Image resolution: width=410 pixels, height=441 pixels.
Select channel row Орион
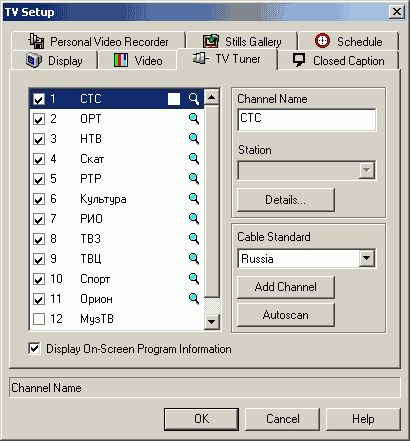click(117, 299)
